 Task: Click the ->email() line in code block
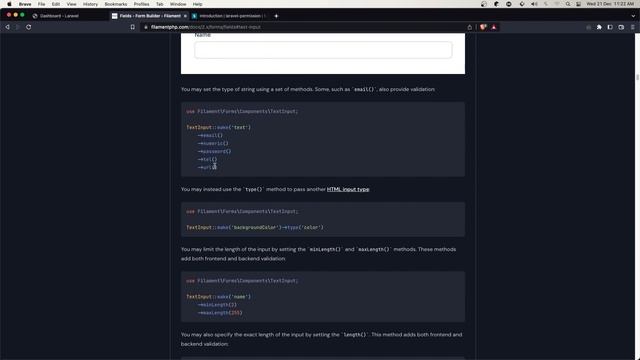pyautogui.click(x=210, y=135)
